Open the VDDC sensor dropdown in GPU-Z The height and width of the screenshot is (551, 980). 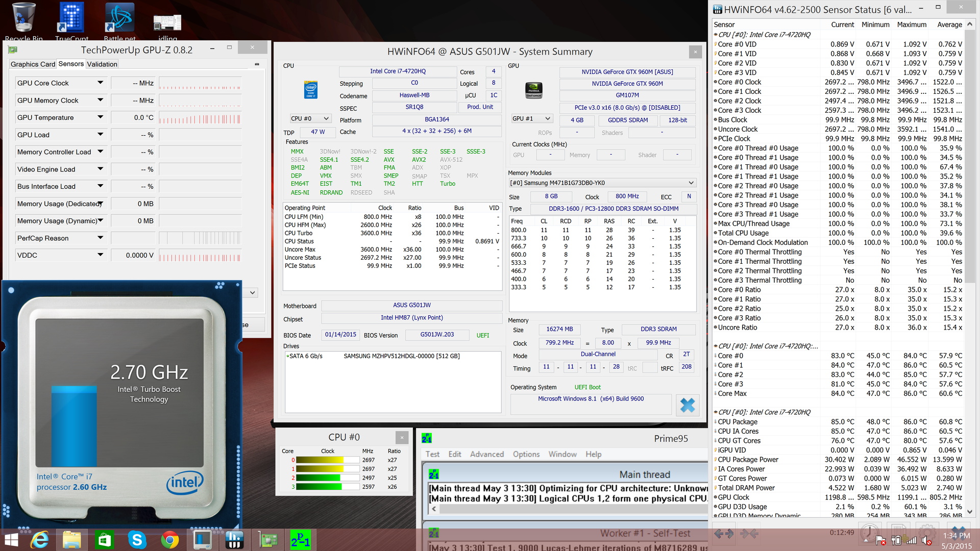pyautogui.click(x=100, y=255)
